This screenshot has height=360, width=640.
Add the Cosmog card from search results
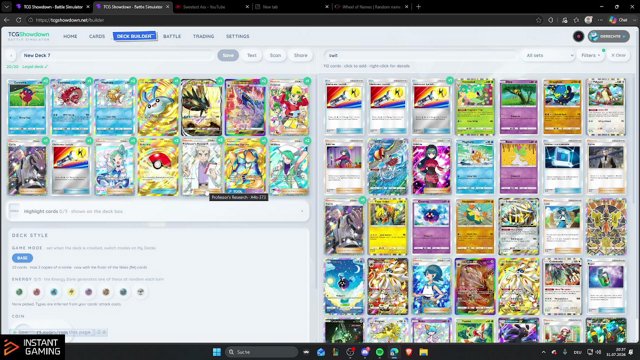coord(431,227)
